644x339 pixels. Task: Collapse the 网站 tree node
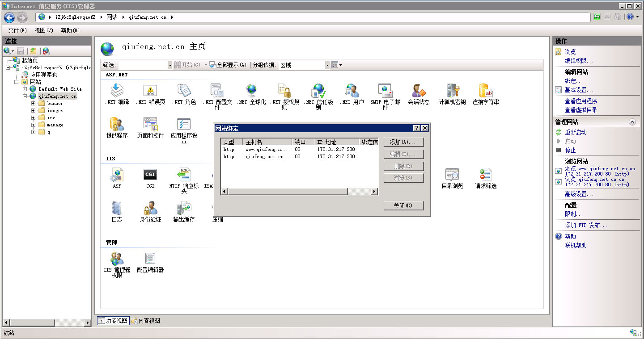[x=17, y=82]
